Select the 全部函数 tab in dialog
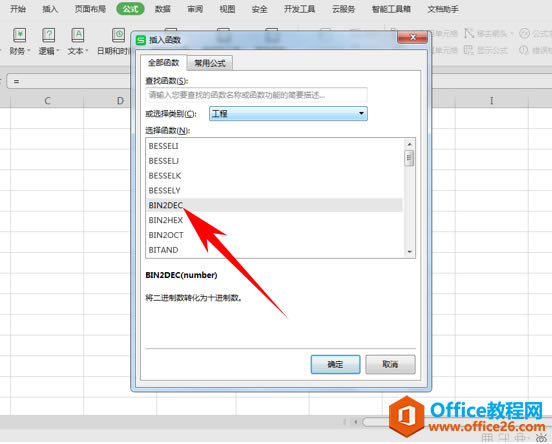This screenshot has height=444, width=552. (163, 63)
